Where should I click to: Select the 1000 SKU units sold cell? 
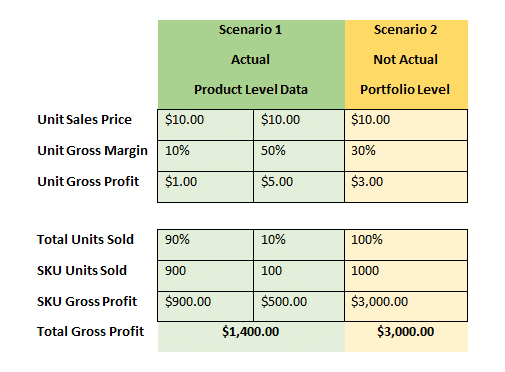pos(406,276)
